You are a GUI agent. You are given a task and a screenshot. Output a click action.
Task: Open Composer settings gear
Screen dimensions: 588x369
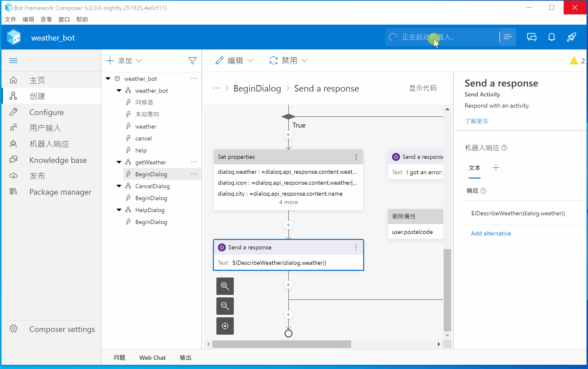click(13, 329)
